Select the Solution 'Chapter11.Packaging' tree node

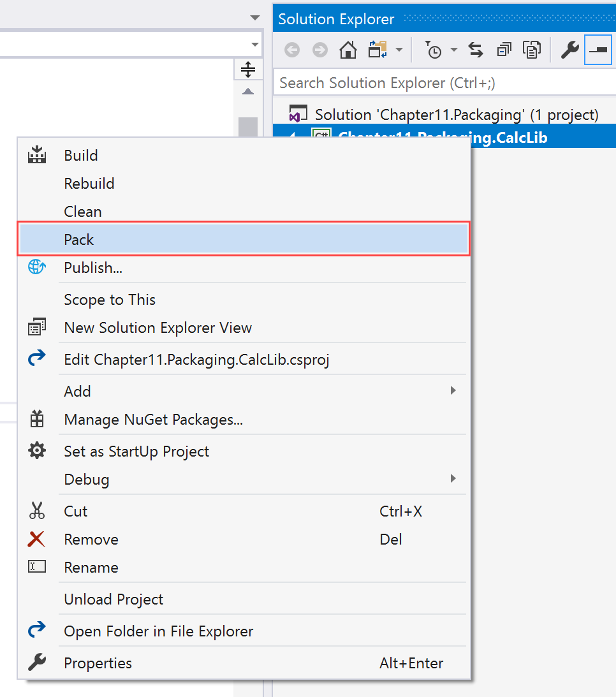[x=456, y=115]
